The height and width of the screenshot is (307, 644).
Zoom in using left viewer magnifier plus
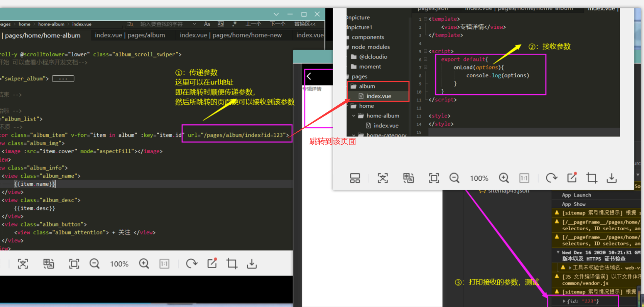144,264
